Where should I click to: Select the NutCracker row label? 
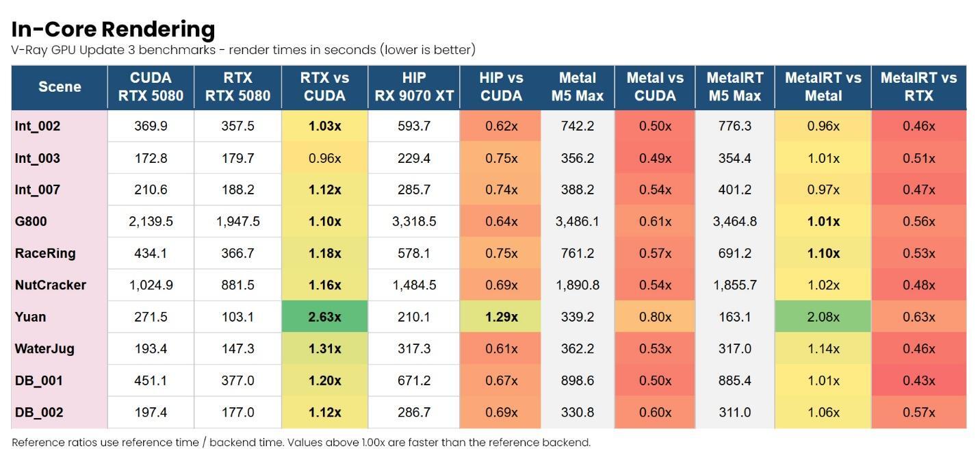tap(51, 285)
